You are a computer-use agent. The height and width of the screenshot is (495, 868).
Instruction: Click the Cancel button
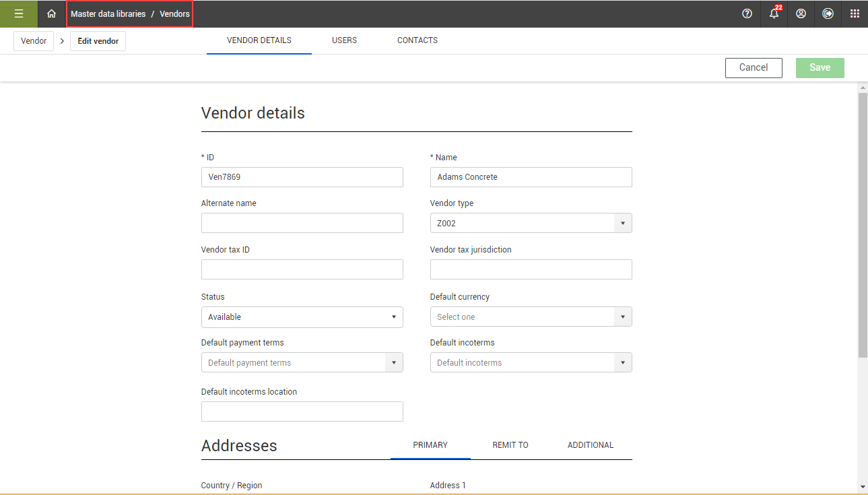(754, 67)
